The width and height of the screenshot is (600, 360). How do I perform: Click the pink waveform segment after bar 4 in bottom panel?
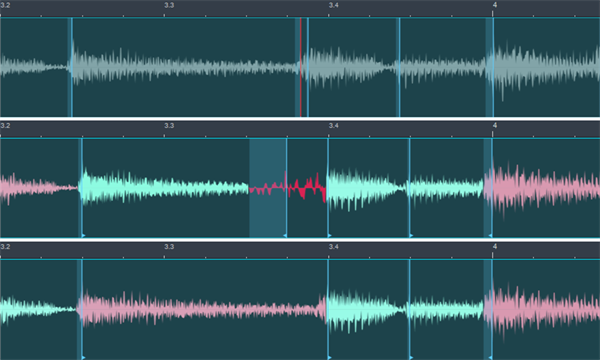[x=543, y=309]
